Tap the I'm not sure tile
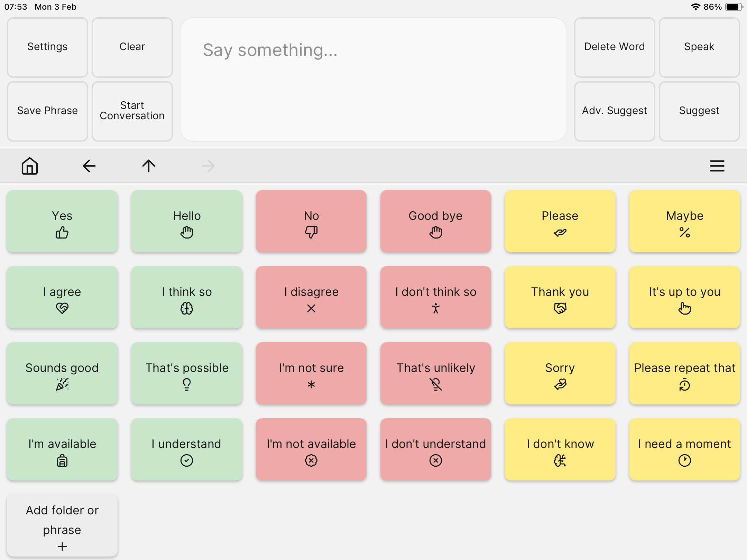This screenshot has height=560, width=747. (311, 373)
